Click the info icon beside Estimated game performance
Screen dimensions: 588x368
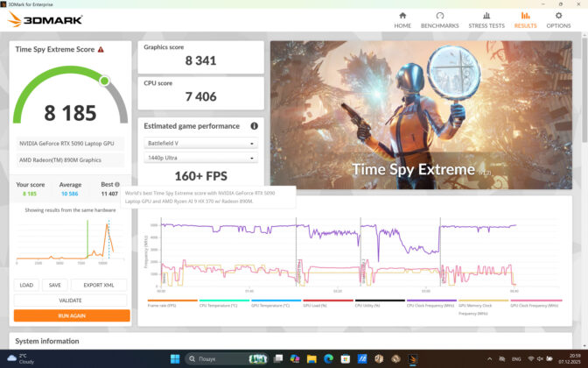click(254, 126)
